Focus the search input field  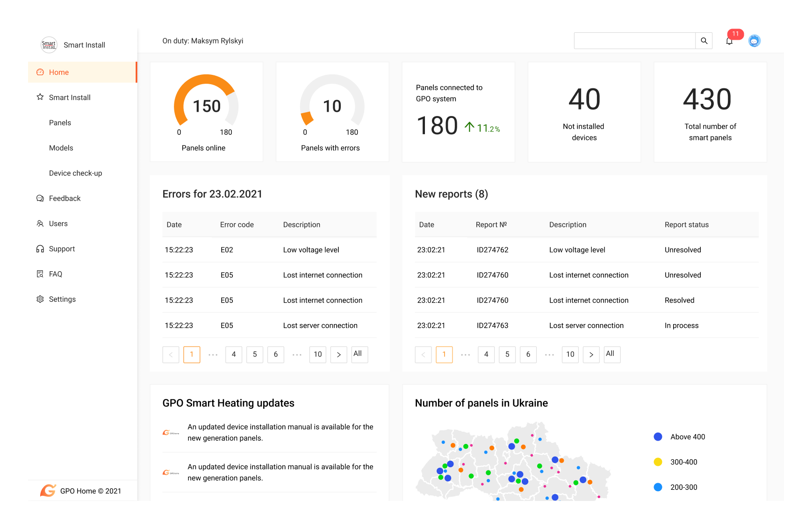click(x=634, y=41)
